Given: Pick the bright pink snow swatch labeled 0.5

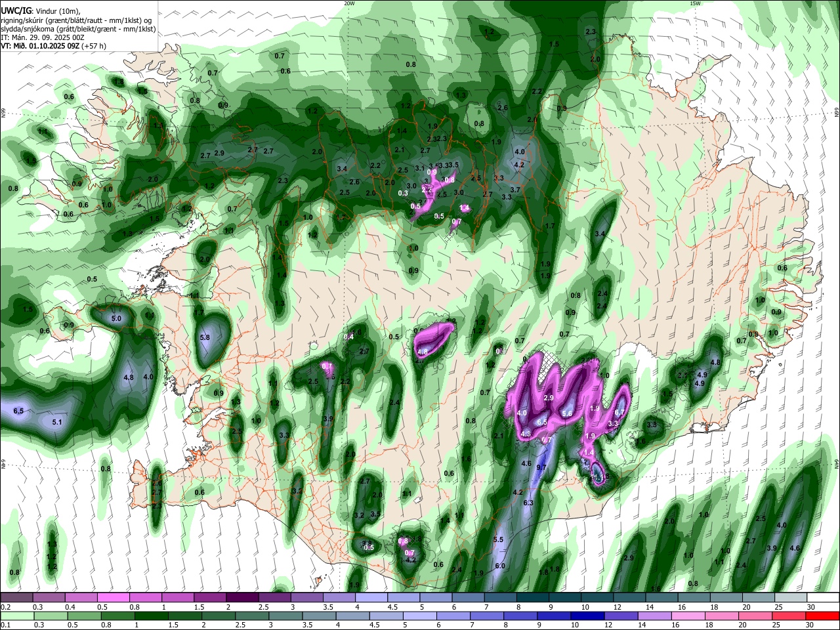Looking at the screenshot, I should coord(113,597).
